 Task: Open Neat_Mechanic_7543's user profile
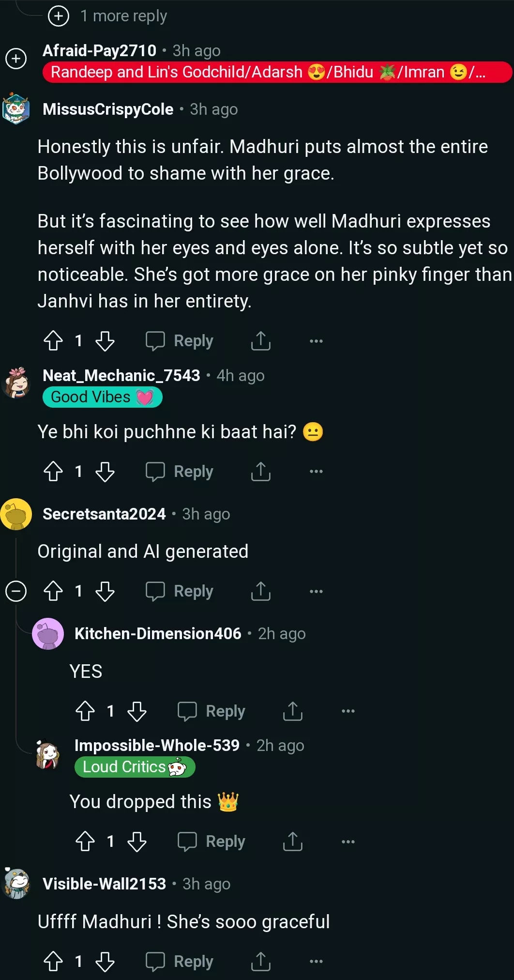pos(121,376)
